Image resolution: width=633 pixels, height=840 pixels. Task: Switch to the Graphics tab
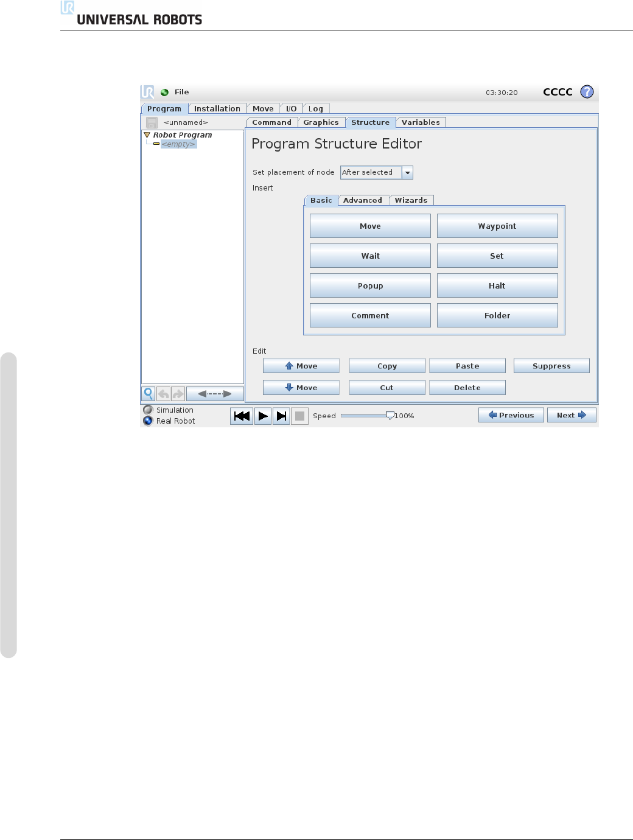[x=321, y=122]
